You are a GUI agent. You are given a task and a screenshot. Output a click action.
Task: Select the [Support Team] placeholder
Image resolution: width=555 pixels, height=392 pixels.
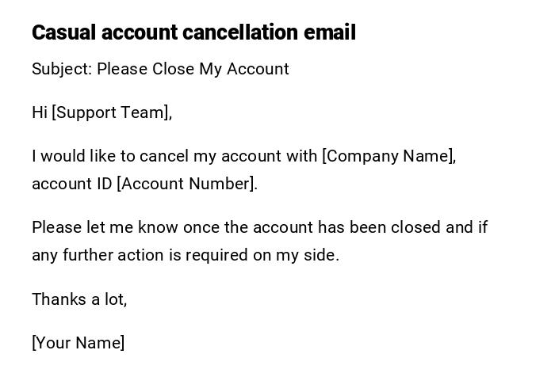coord(111,112)
